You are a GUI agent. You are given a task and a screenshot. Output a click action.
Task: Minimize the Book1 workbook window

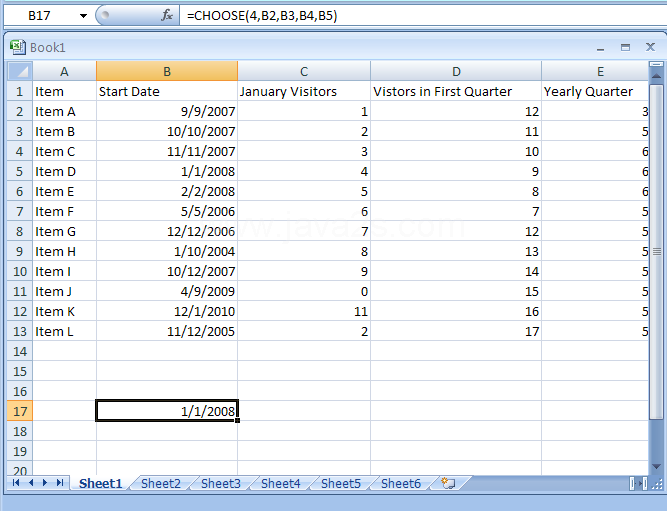click(600, 48)
